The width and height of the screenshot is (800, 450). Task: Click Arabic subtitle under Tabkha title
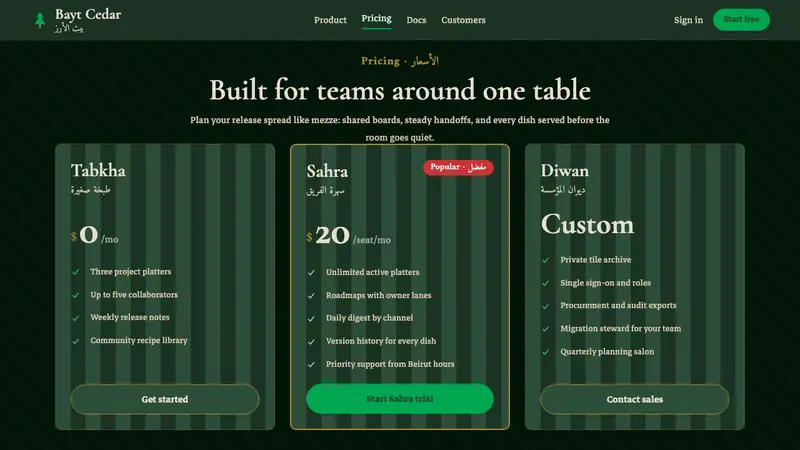[90, 190]
